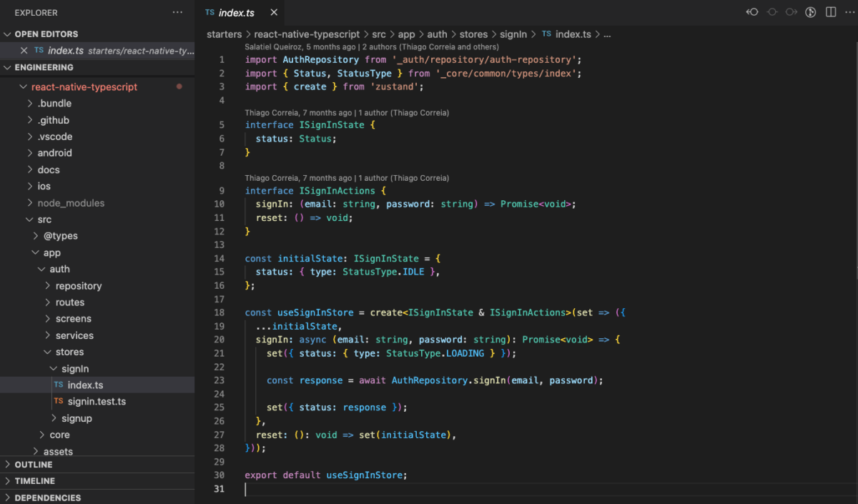
Task: Click the open next revision icon
Action: 792,12
